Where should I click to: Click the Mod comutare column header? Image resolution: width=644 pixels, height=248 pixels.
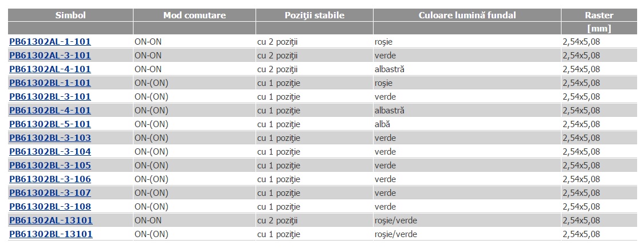click(x=195, y=15)
